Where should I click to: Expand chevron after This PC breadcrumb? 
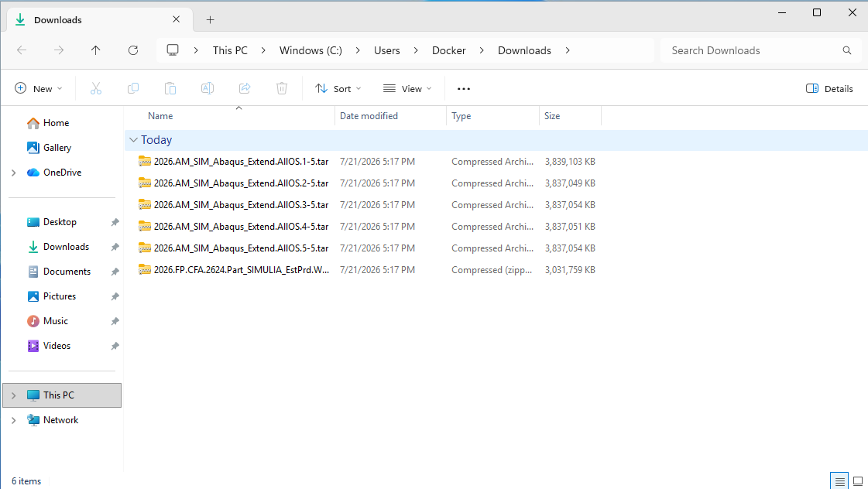pyautogui.click(x=263, y=50)
